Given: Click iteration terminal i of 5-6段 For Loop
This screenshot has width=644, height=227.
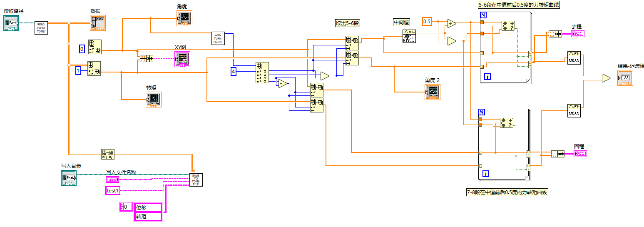Looking at the screenshot, I should (487, 76).
